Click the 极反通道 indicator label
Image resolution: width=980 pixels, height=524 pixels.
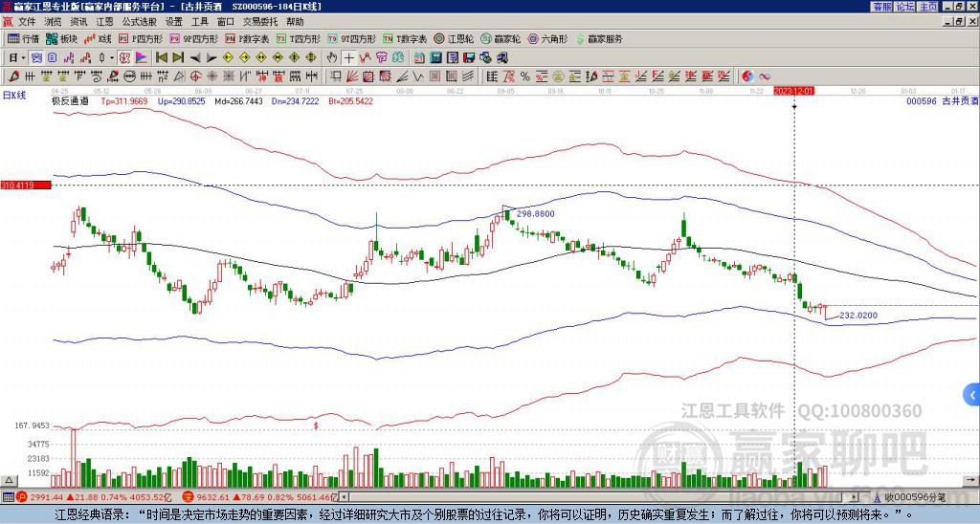click(x=69, y=100)
